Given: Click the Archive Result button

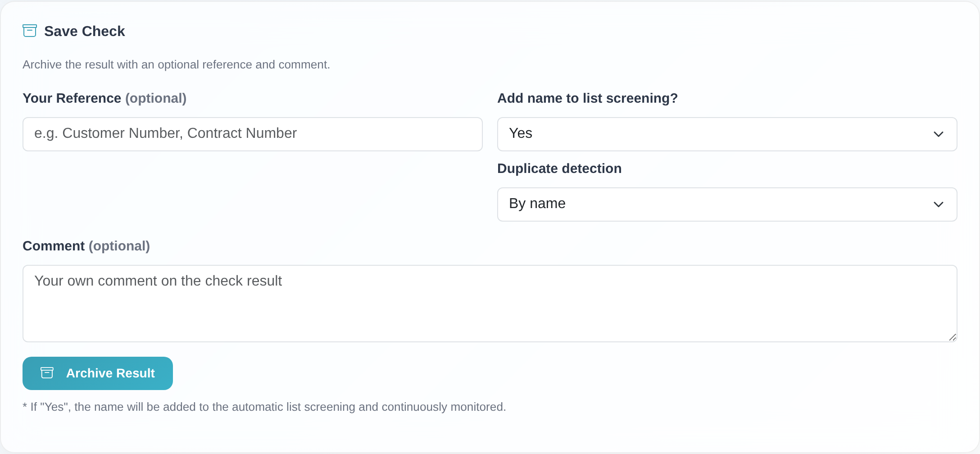Looking at the screenshot, I should pos(98,373).
